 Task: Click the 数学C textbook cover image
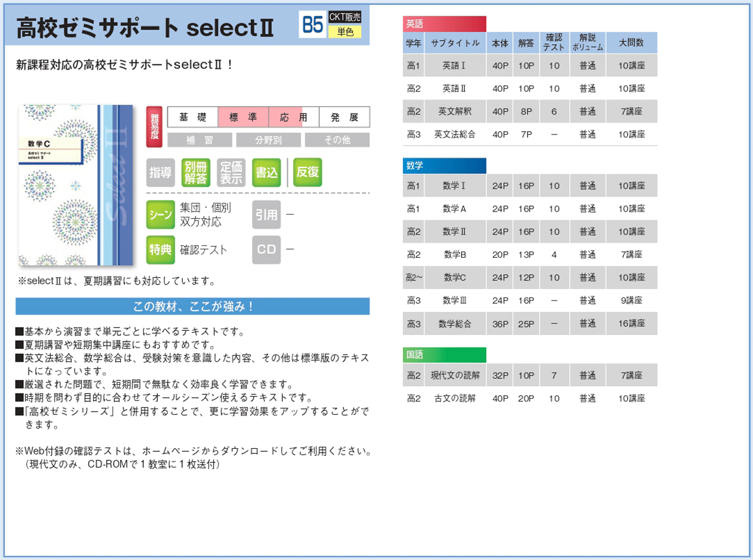coord(76,185)
